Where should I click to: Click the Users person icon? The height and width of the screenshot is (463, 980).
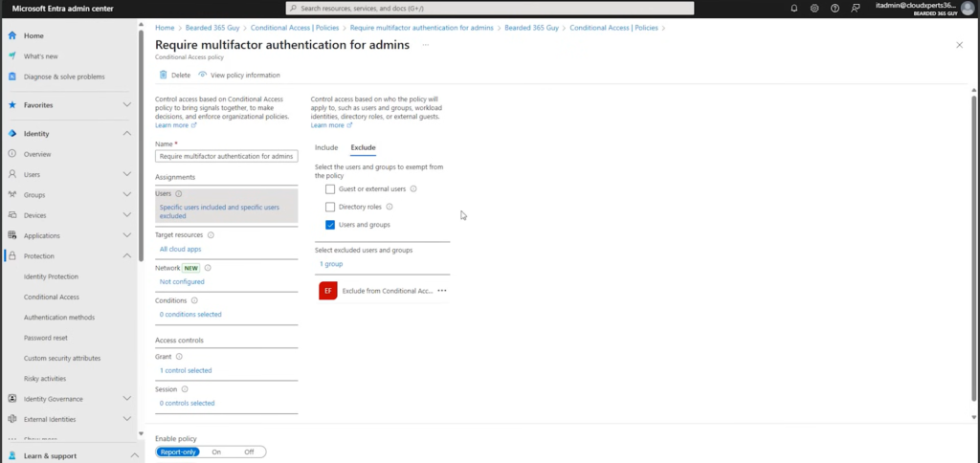pyautogui.click(x=11, y=174)
